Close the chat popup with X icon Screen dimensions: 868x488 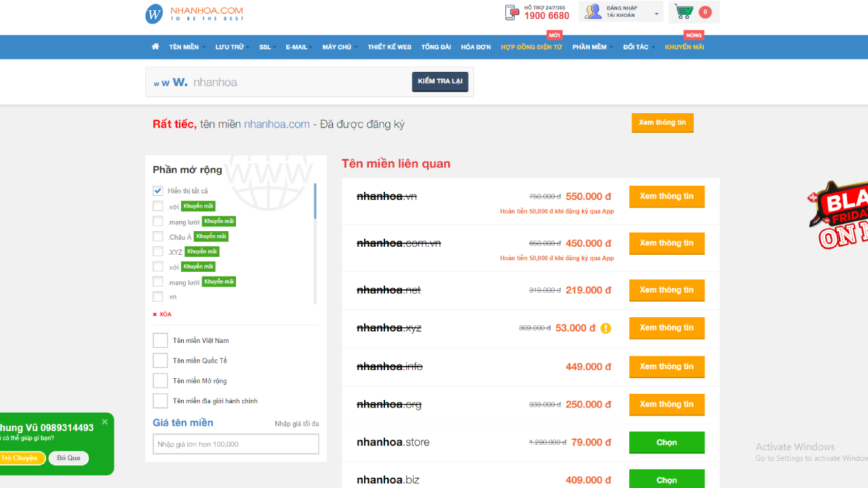click(104, 422)
